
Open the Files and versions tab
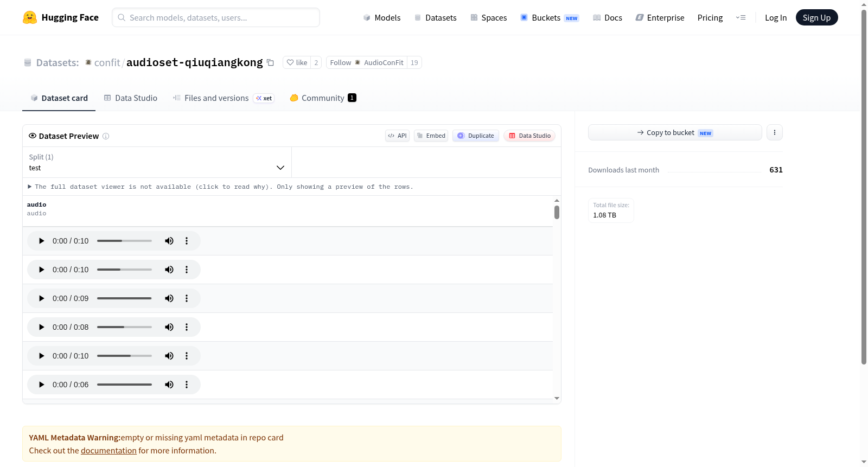pyautogui.click(x=224, y=98)
